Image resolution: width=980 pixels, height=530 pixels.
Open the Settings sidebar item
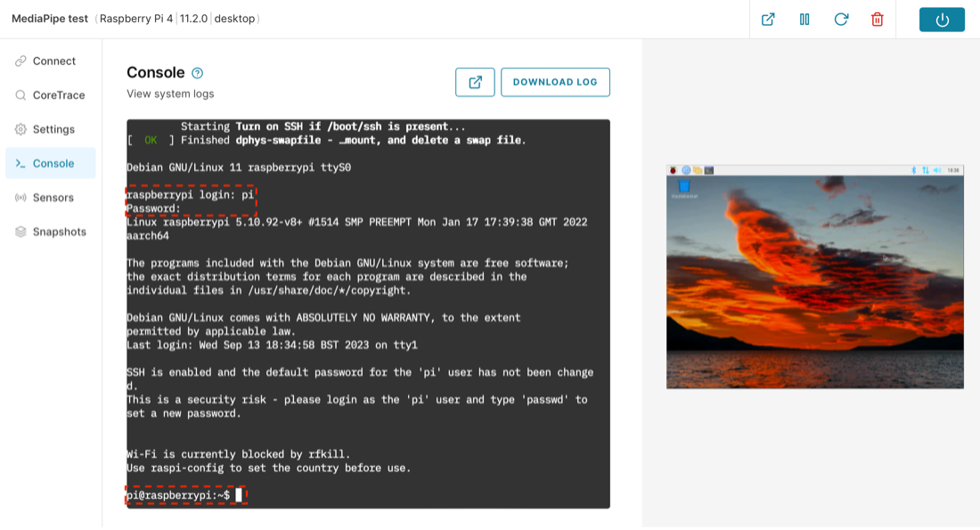[53, 129]
